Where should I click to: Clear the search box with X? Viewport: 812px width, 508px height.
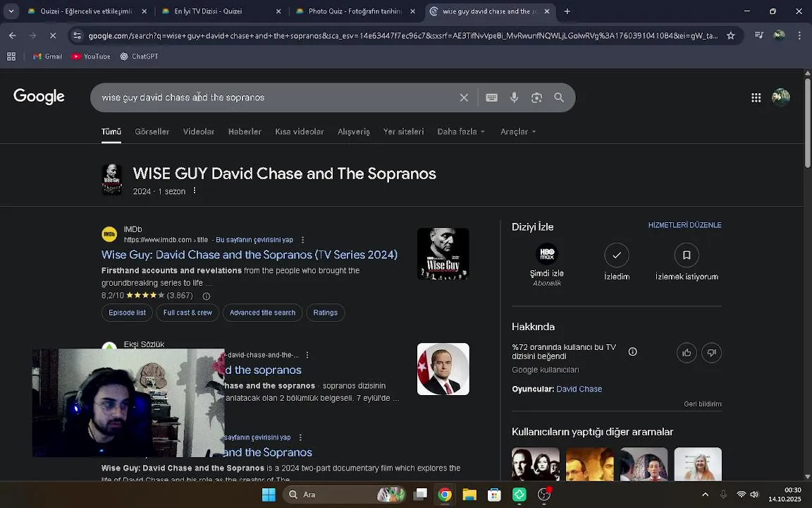(x=464, y=97)
